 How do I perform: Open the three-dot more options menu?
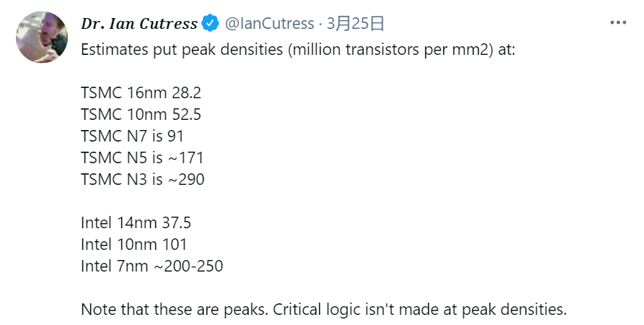point(618,23)
